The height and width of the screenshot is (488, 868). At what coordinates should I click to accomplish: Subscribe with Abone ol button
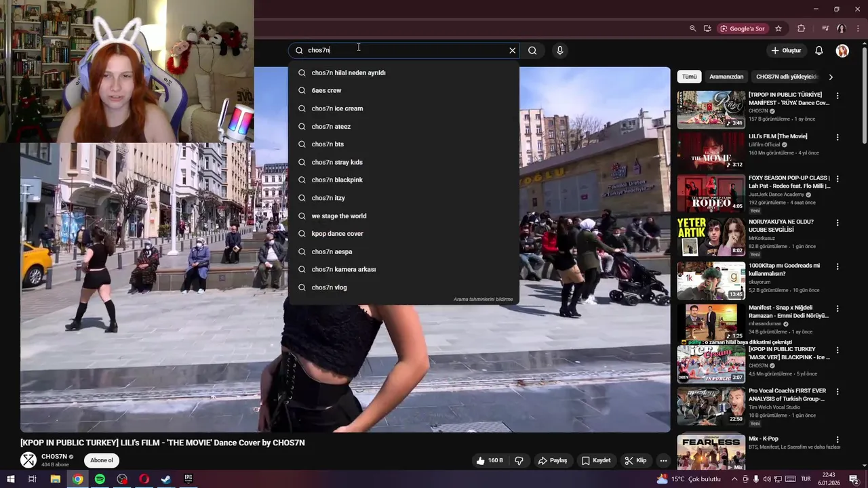[102, 460]
